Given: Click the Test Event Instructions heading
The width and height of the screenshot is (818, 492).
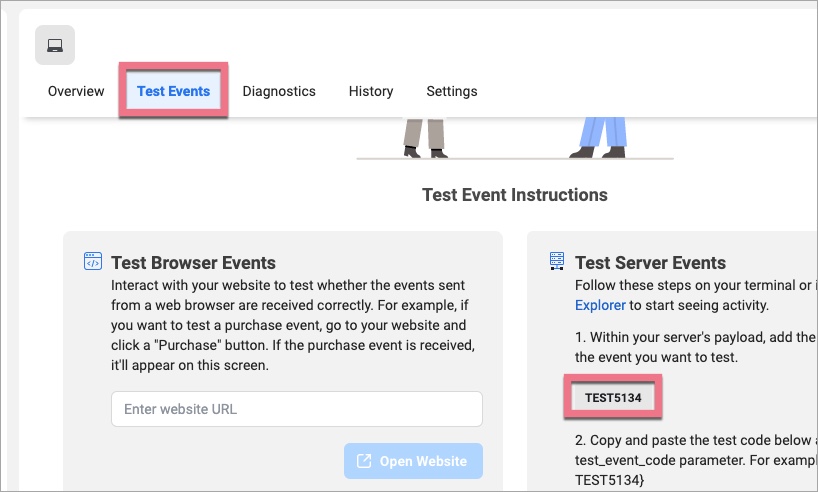Looking at the screenshot, I should tap(514, 194).
